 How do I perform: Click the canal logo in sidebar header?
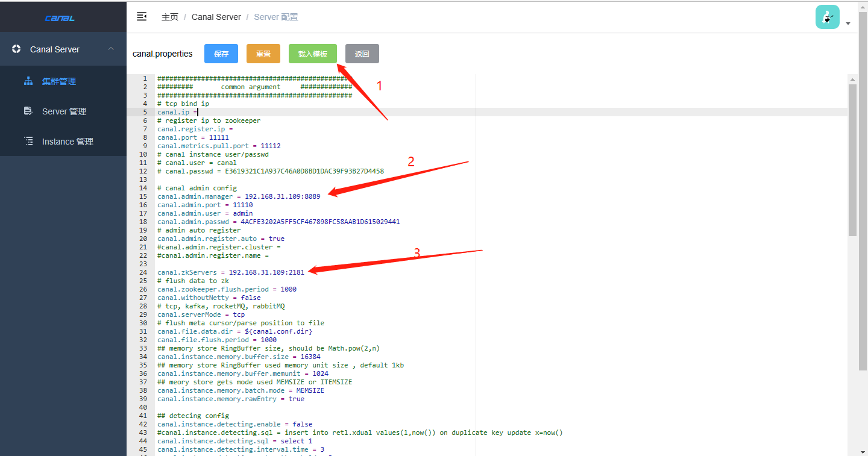point(60,18)
